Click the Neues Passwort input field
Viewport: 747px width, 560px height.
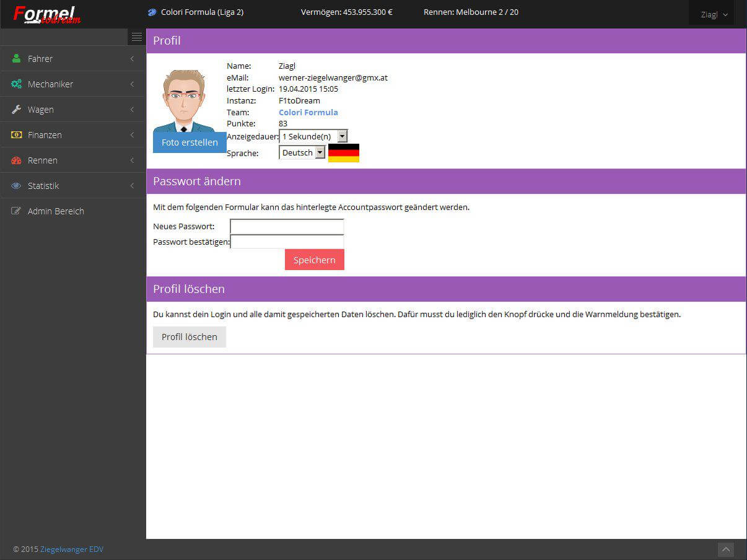click(x=287, y=227)
